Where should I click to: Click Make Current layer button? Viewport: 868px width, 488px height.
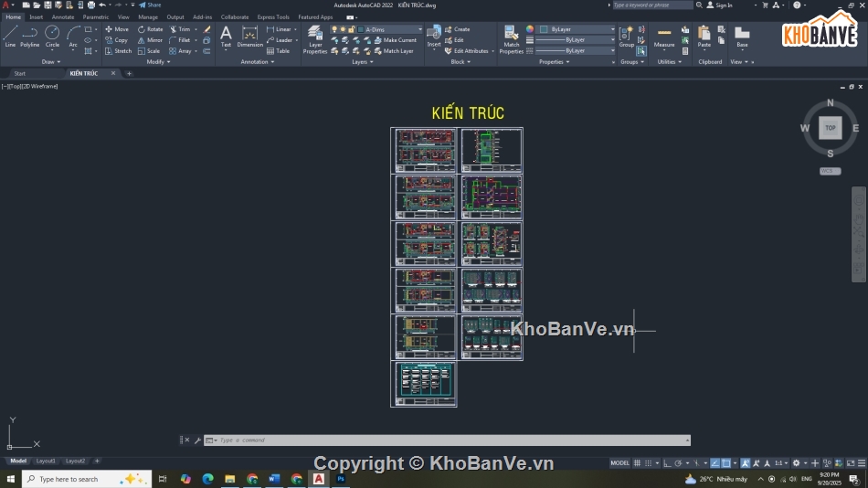click(396, 40)
